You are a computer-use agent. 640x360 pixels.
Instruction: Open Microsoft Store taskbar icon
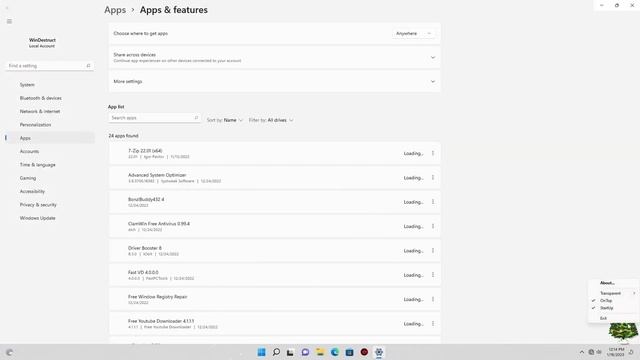point(349,352)
